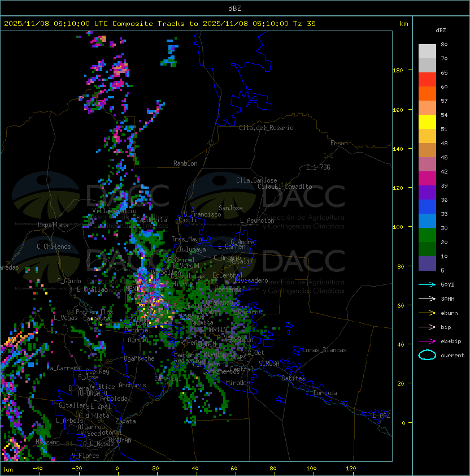The image size is (470, 476).
Task: Click the 'C_Guido' place label
Action: (69, 281)
